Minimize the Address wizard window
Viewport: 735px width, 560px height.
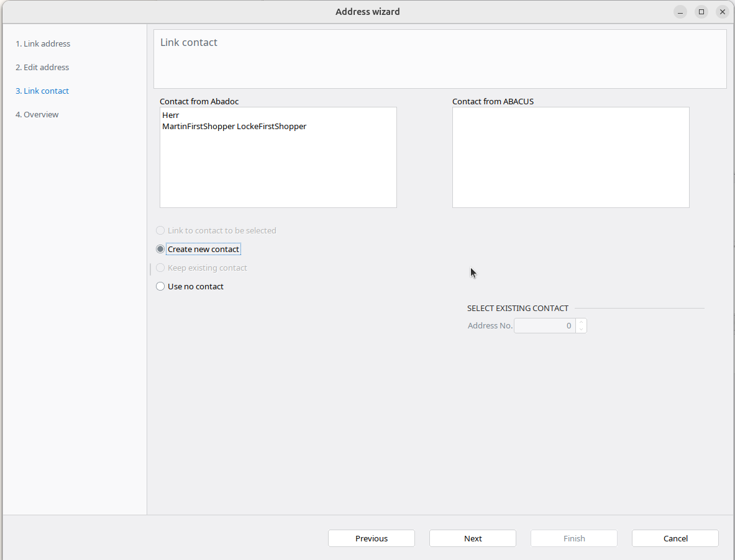coord(680,12)
